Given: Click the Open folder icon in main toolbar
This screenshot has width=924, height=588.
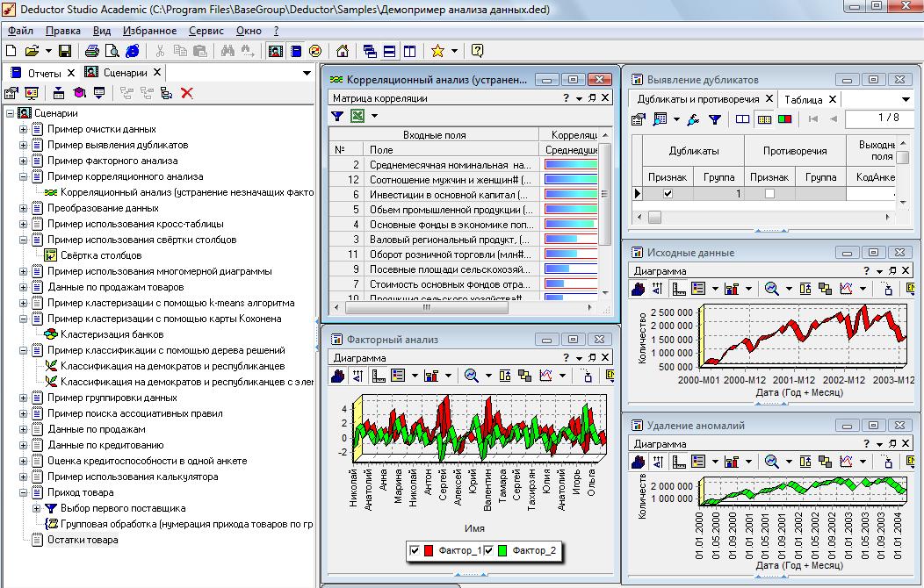Looking at the screenshot, I should [x=32, y=51].
